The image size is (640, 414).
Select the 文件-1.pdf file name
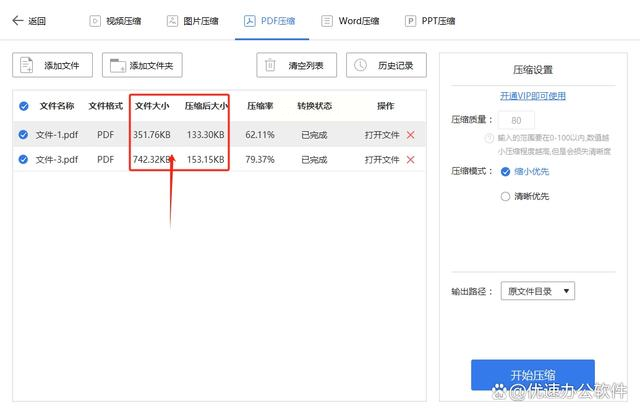click(x=57, y=135)
